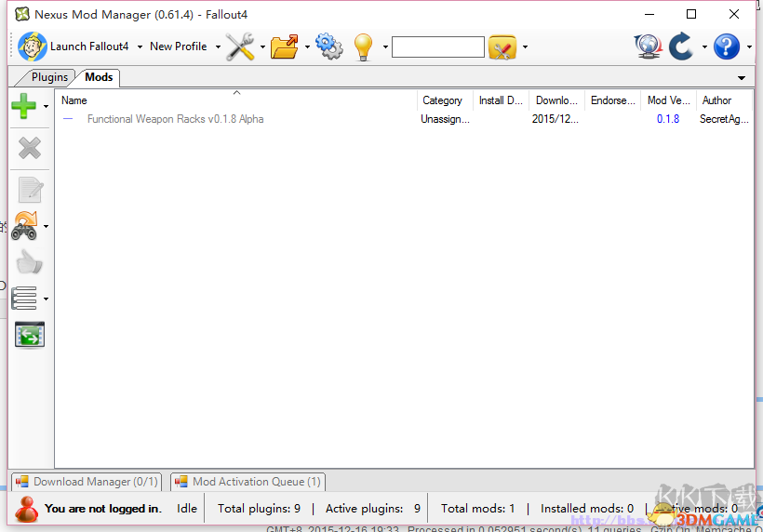Screen dimensions: 763x532
Task: Sort by the Mod Version column header
Action: (669, 100)
